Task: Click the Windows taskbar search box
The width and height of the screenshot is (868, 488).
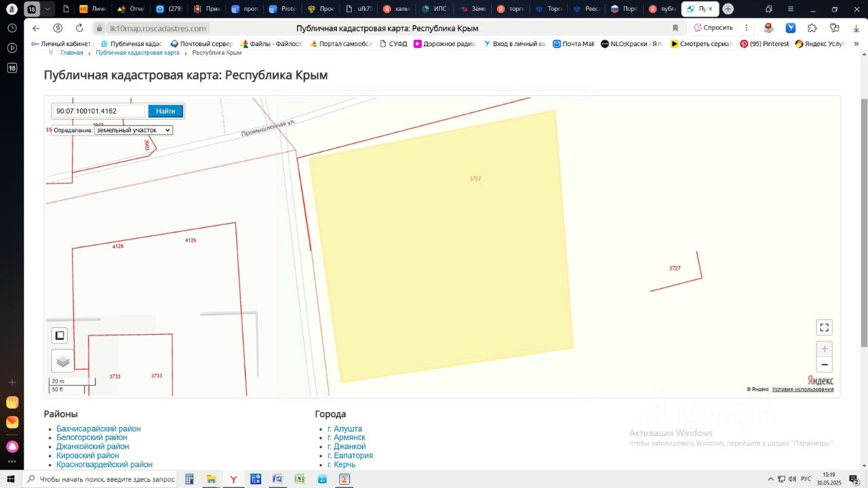Action: point(100,479)
